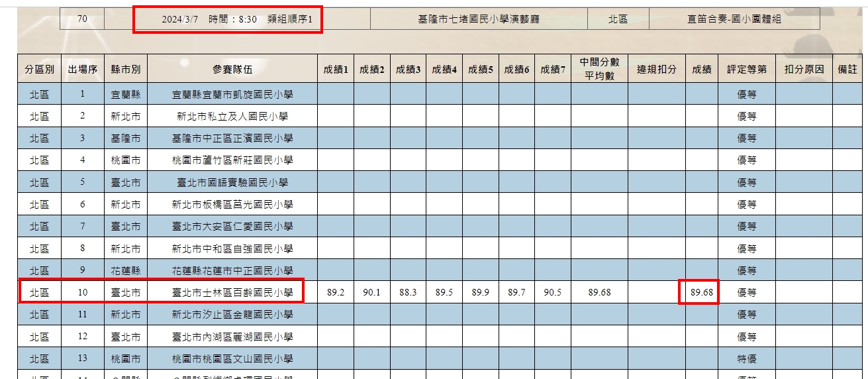Select team 新北市私立及人國民小學

(232, 117)
